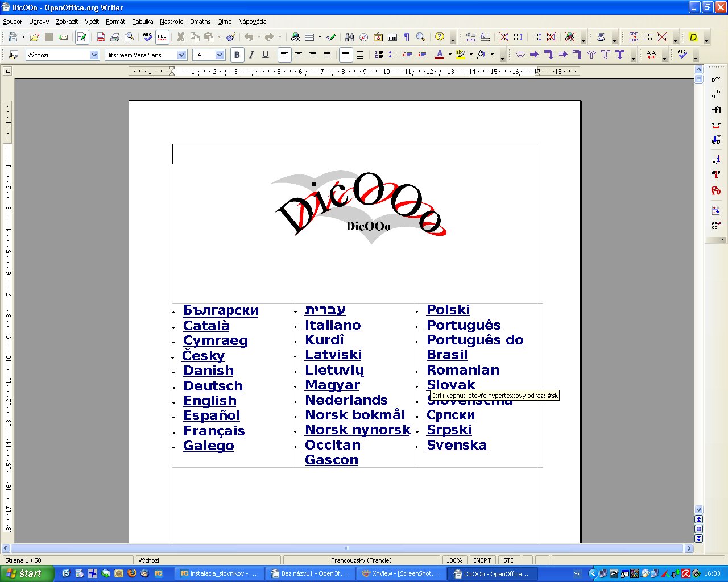Open Find & Replace binoculars icon
Screen dimensions: 728x582
point(350,37)
